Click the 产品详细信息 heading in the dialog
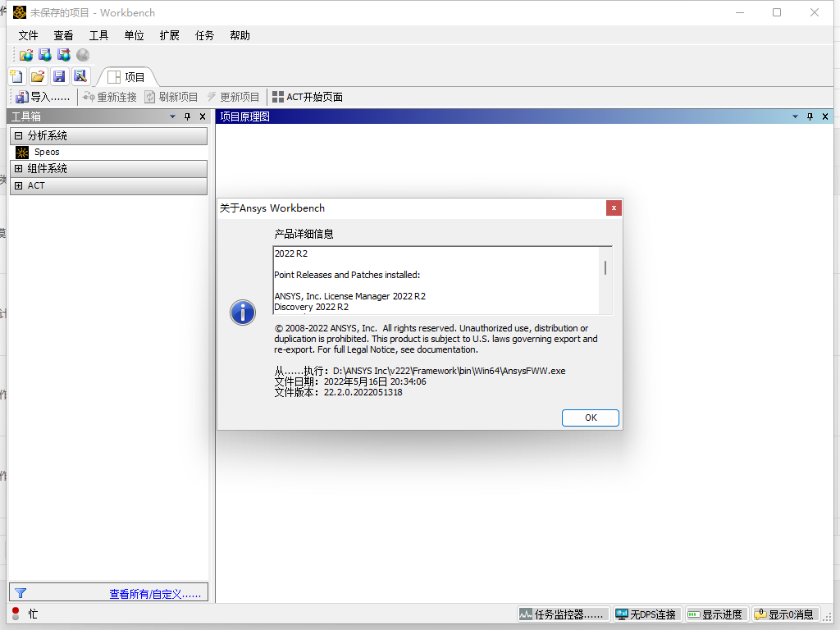This screenshot has height=630, width=840. (304, 234)
